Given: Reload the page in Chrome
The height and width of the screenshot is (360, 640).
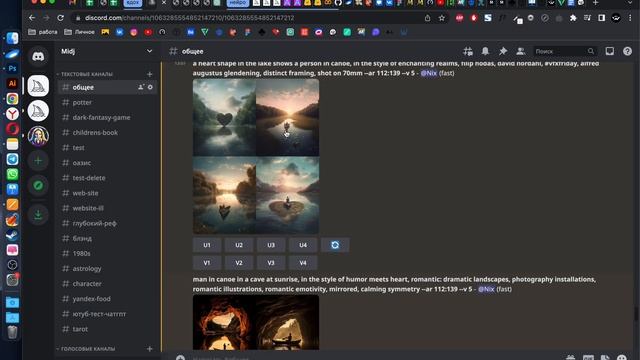Looking at the screenshot, I should [x=60, y=18].
